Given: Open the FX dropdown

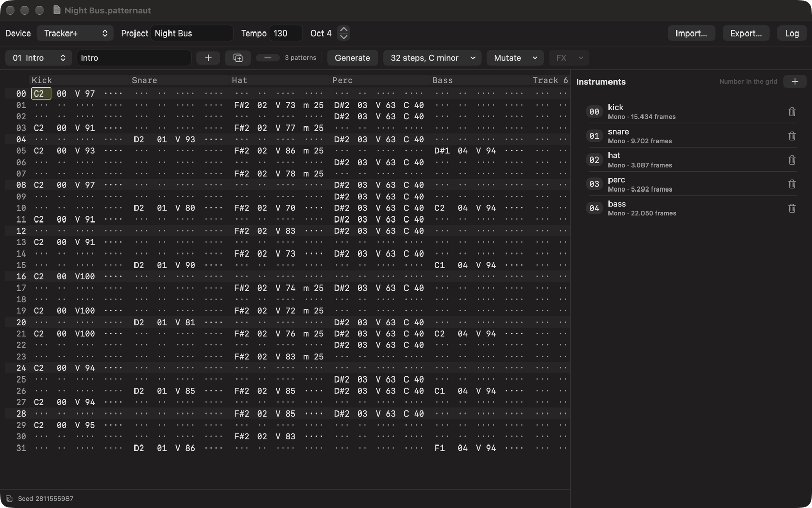Looking at the screenshot, I should (569, 58).
